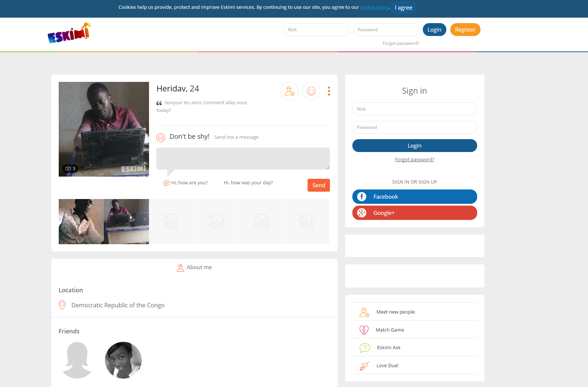Click the Eskimi Ask question icon
The width and height of the screenshot is (588, 387).
tap(365, 348)
